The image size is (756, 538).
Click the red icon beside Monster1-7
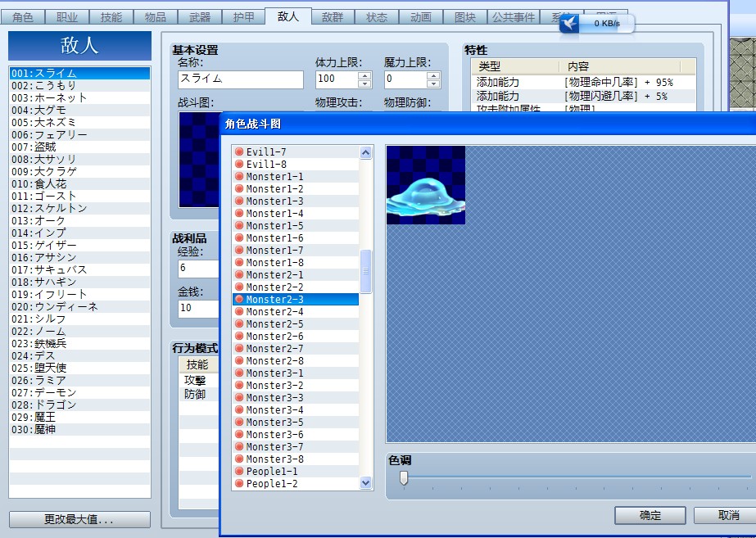[x=238, y=251]
